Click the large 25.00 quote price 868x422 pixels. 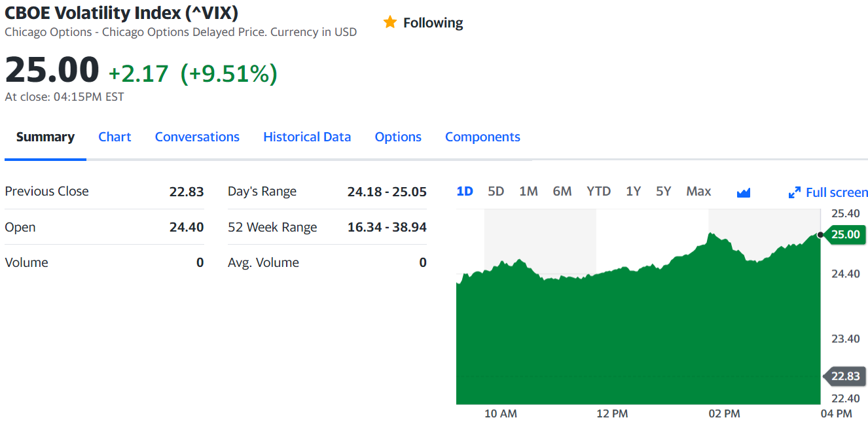click(x=52, y=70)
